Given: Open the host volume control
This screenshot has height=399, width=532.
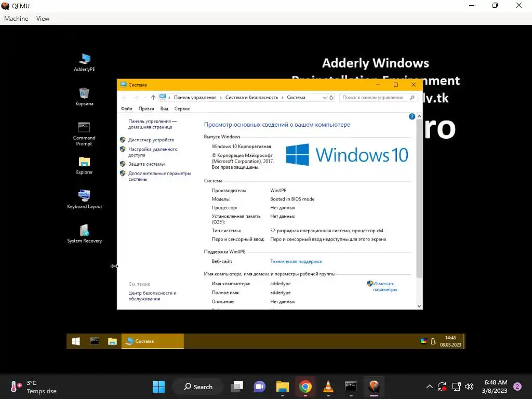Looking at the screenshot, I should 469,387.
